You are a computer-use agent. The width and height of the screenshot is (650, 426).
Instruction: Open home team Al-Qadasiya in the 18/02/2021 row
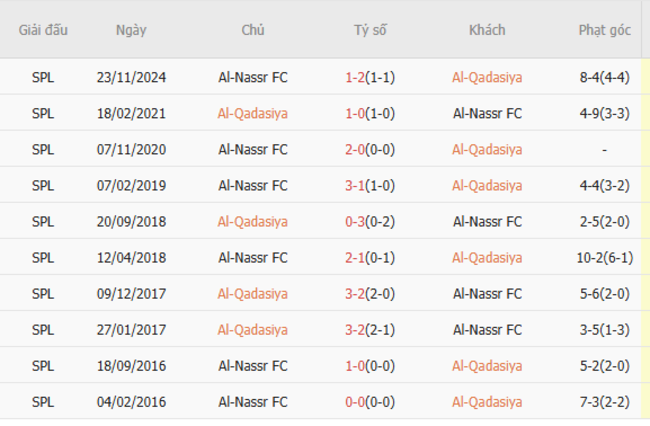point(252,113)
